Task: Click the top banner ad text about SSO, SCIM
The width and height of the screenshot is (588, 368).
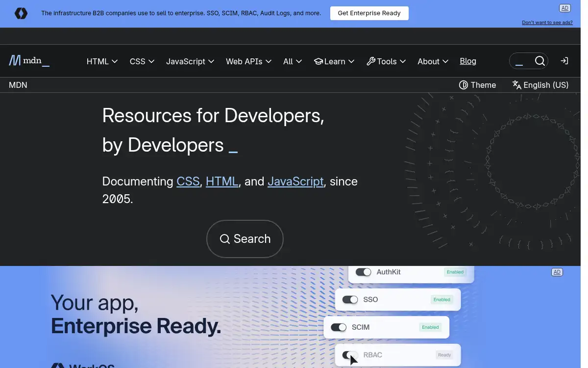Action: tap(181, 13)
